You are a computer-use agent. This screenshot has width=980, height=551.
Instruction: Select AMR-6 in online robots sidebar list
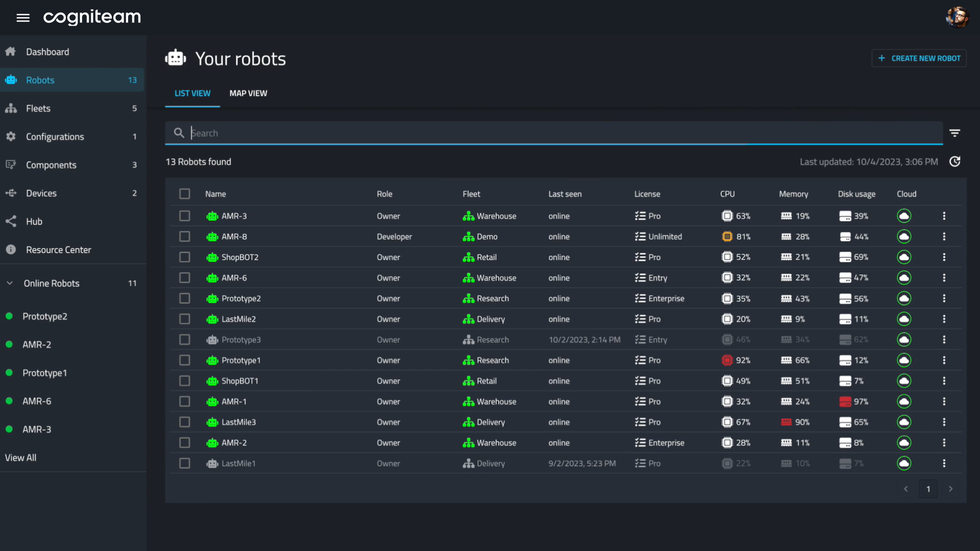coord(37,401)
